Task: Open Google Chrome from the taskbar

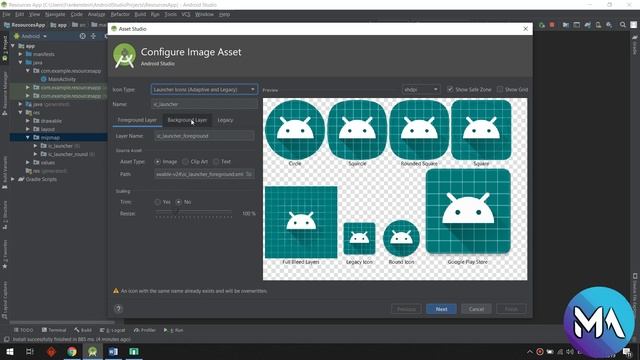Action: pos(72,351)
